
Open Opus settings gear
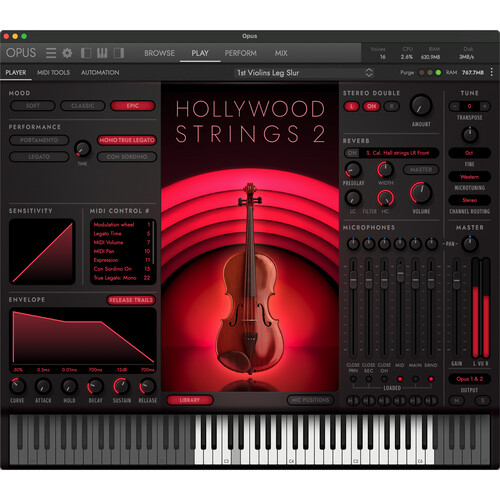[x=67, y=53]
